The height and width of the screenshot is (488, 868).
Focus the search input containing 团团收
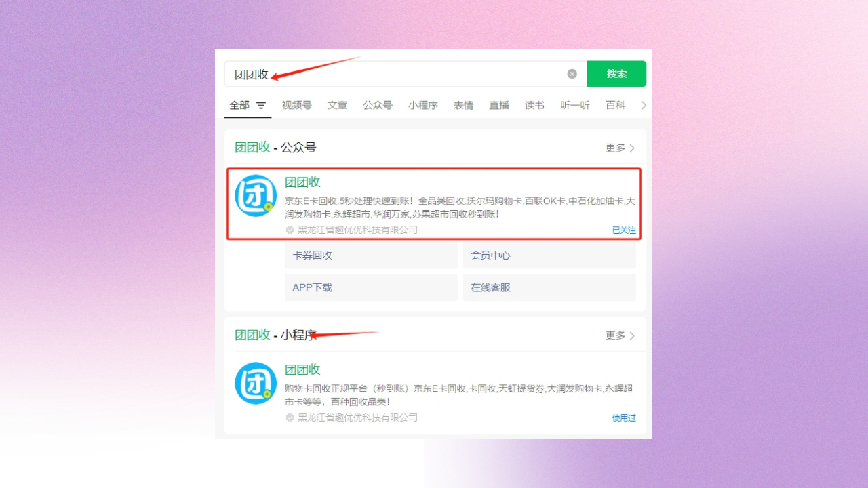pyautogui.click(x=406, y=74)
